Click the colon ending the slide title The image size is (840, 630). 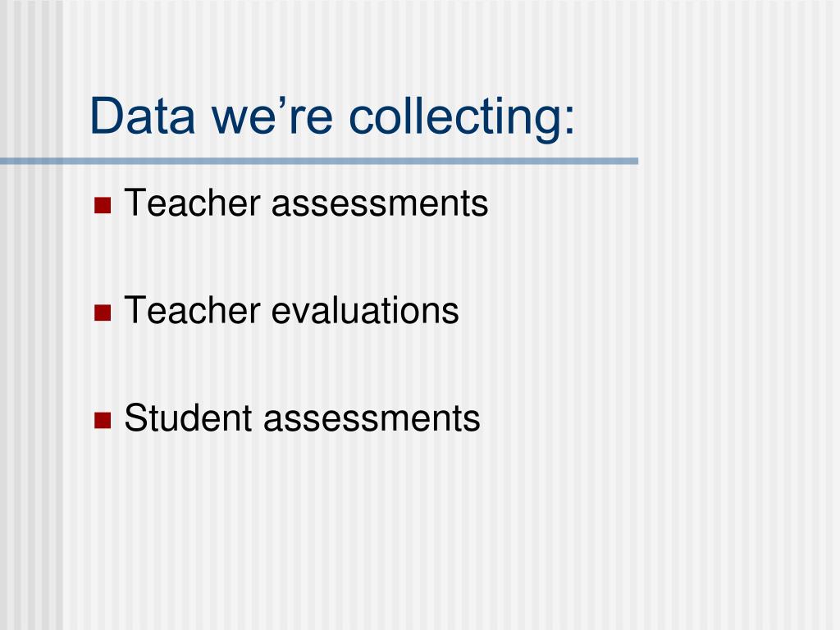tap(569, 121)
